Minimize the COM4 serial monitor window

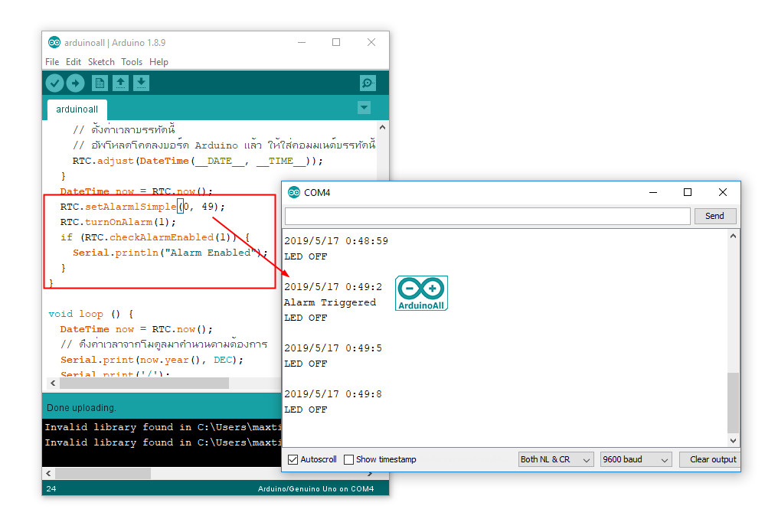[653, 192]
